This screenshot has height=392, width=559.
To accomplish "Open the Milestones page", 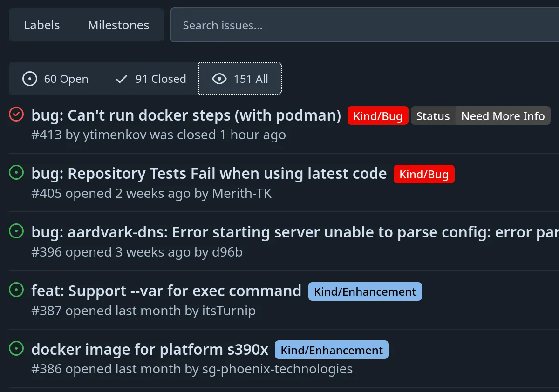I will (x=118, y=25).
